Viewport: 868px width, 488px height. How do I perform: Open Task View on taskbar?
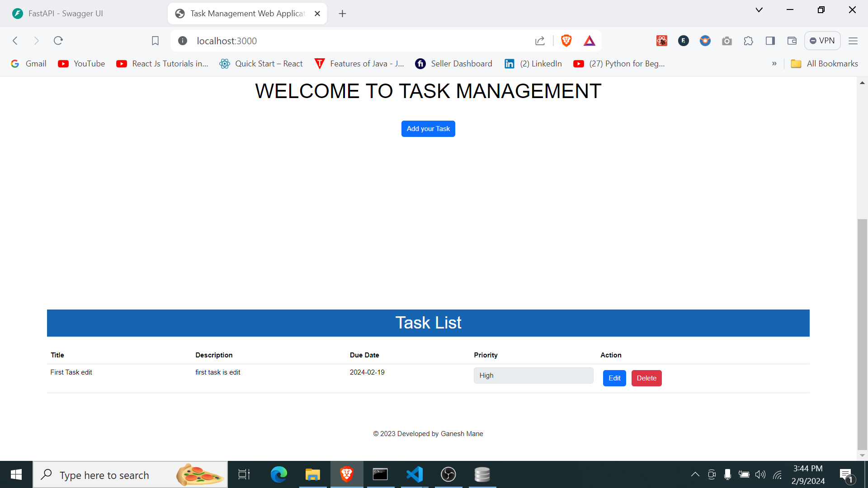click(x=244, y=474)
